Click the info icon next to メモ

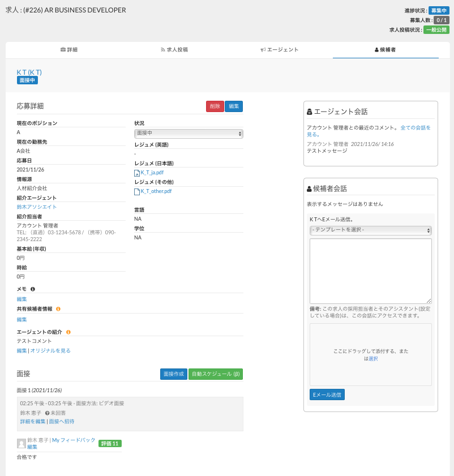click(x=33, y=289)
